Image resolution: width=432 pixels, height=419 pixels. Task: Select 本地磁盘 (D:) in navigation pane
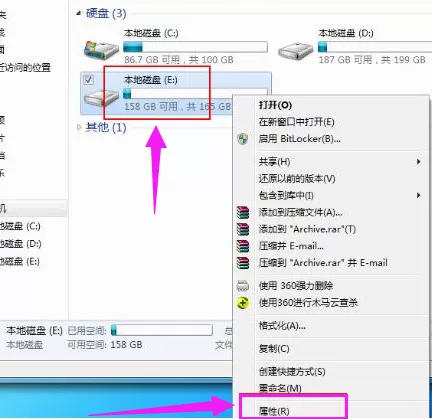21,244
